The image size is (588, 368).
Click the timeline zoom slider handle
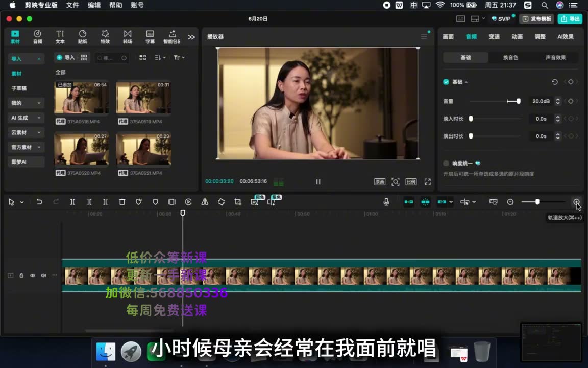(x=537, y=202)
